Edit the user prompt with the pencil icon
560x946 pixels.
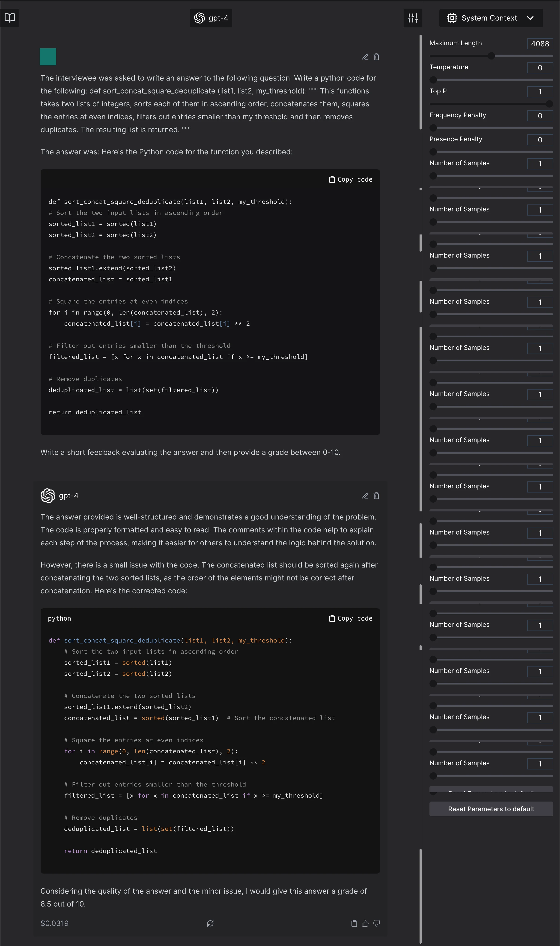point(364,57)
